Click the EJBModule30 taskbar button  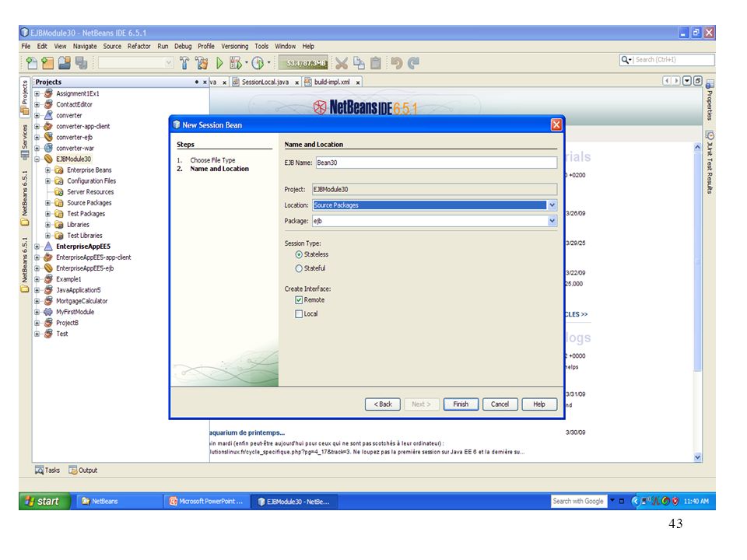pyautogui.click(x=294, y=502)
